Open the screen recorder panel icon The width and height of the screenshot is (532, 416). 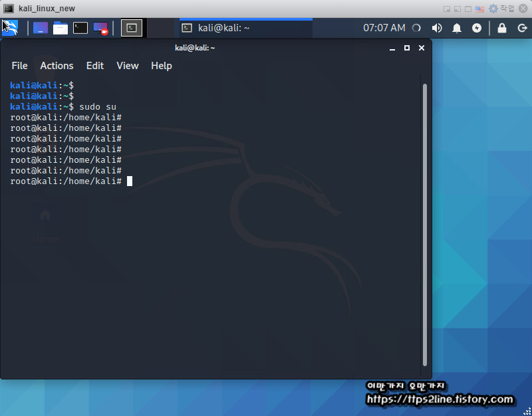point(100,28)
